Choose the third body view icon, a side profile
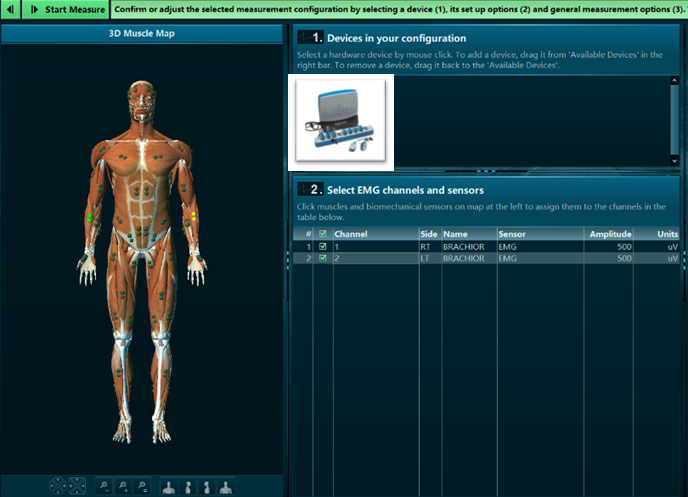Screen dimensions: 688x497 point(207,486)
